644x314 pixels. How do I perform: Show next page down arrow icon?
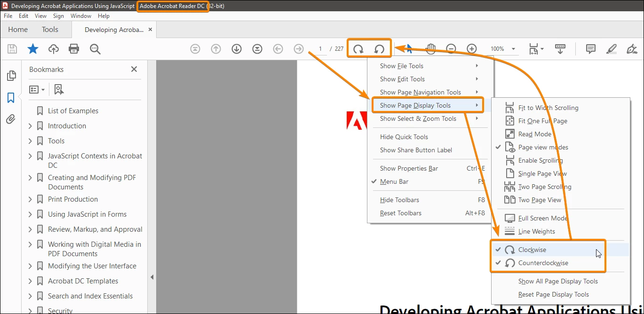[237, 49]
